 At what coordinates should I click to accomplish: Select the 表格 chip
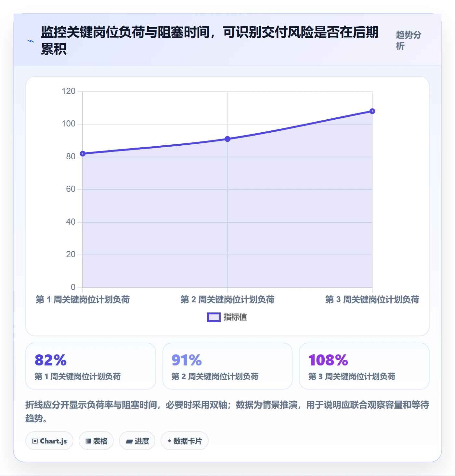[x=96, y=441]
